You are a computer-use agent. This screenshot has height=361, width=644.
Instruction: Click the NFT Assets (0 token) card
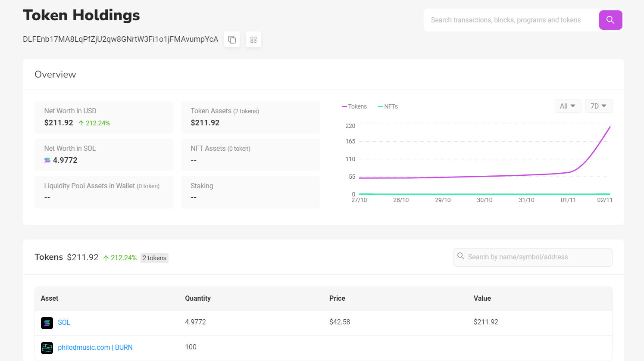coord(250,155)
